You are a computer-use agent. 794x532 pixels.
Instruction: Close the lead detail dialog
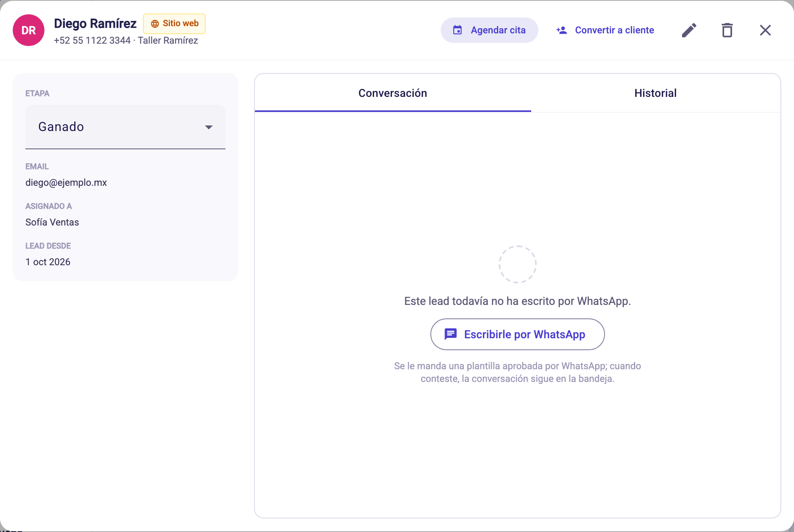coord(765,30)
